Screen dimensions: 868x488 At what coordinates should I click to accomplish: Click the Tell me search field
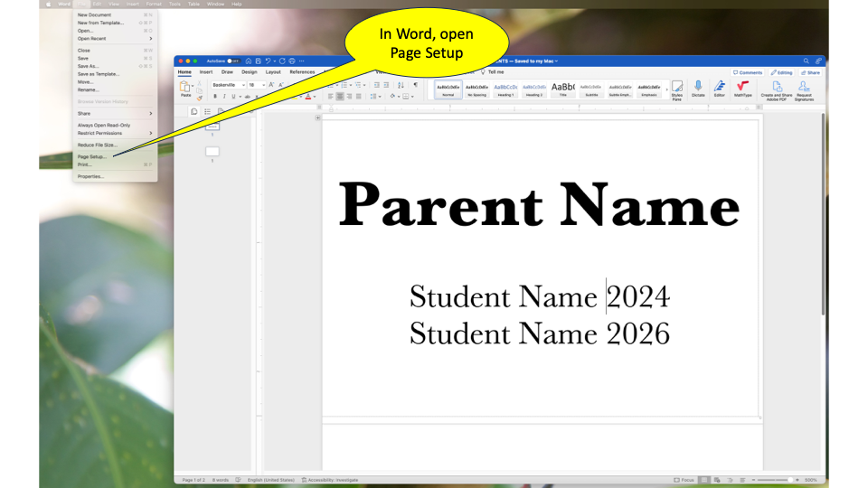pos(492,72)
